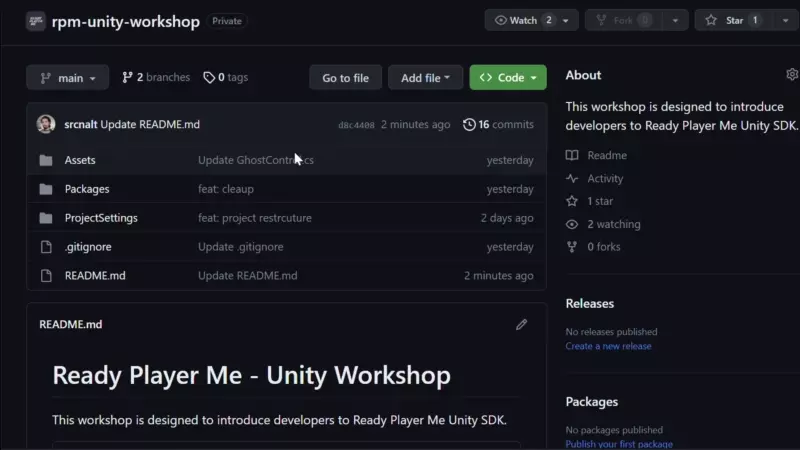Edit README with the pencil icon

click(x=521, y=324)
